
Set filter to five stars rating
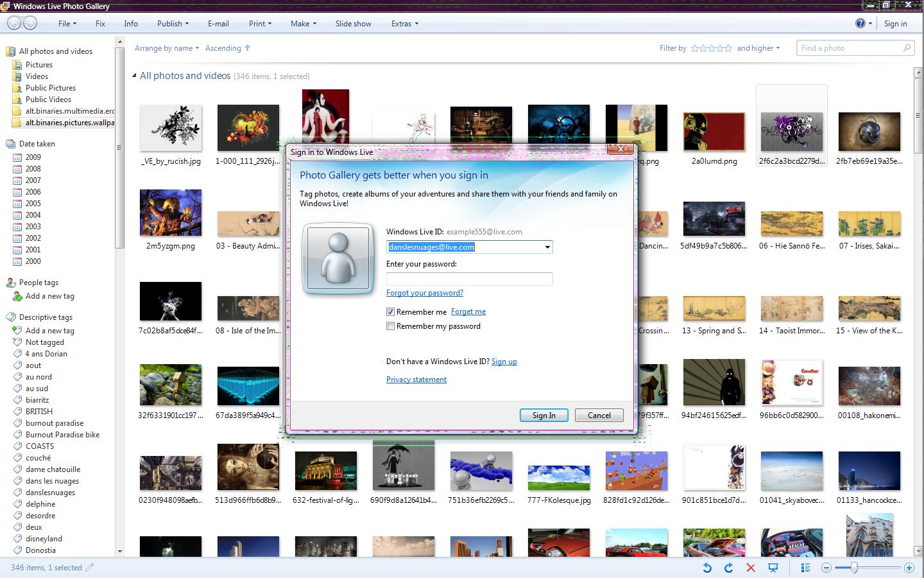point(728,48)
